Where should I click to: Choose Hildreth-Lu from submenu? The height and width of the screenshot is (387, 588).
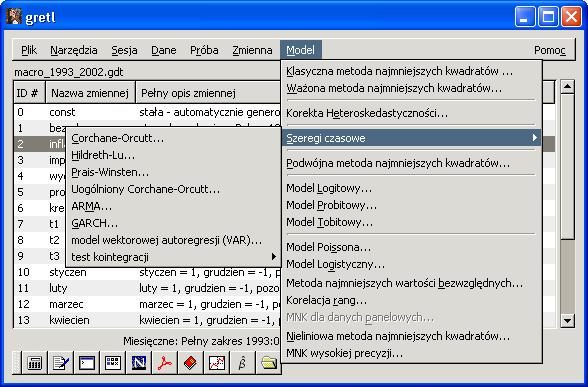(x=173, y=155)
